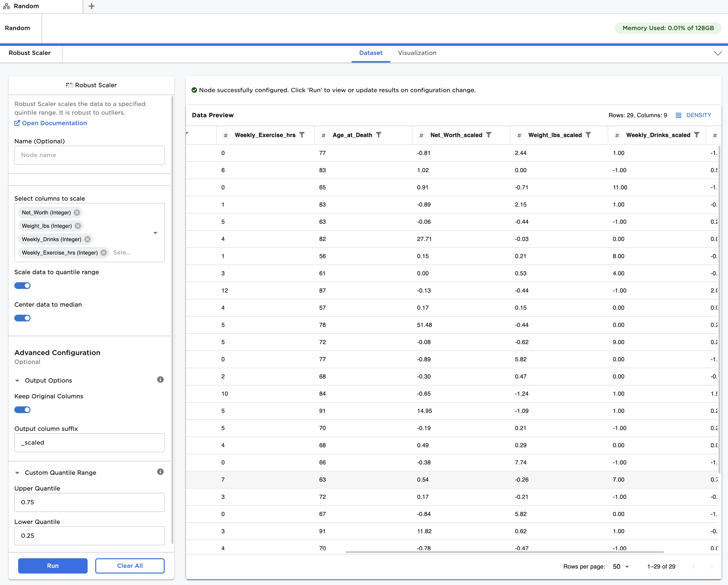Show the Output Options info tooltip icon

click(x=160, y=380)
